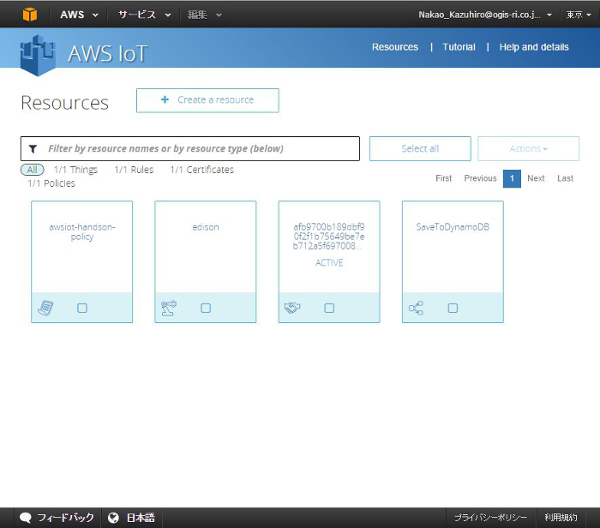Check the SaveToDynamoDB card checkbox
Screen dimensions: 600x528
(x=453, y=308)
